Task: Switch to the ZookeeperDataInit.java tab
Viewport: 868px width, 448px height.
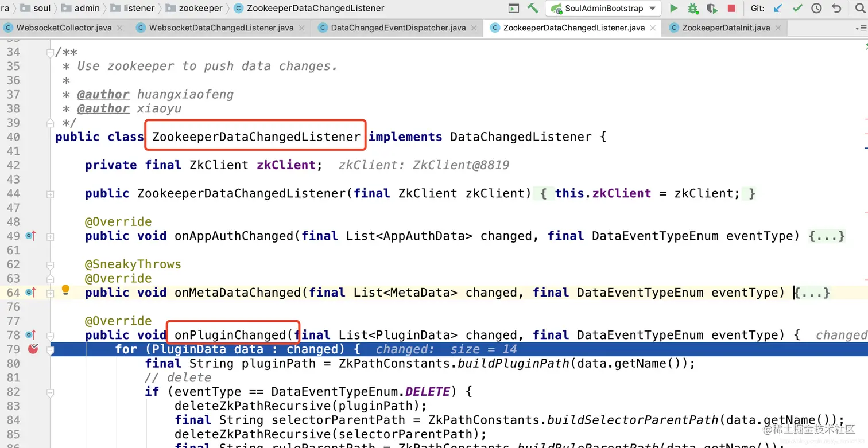Action: [x=726, y=28]
